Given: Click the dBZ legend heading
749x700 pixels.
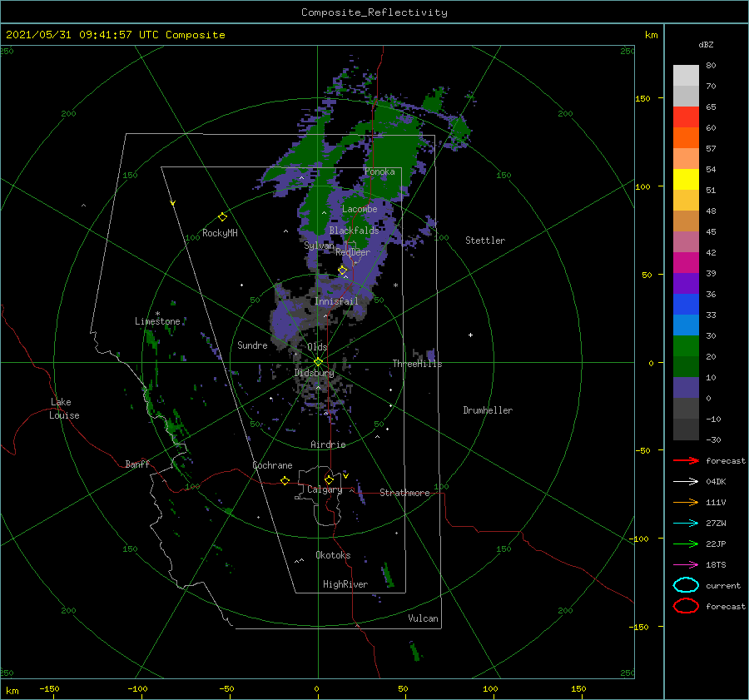Looking at the screenshot, I should [x=706, y=44].
